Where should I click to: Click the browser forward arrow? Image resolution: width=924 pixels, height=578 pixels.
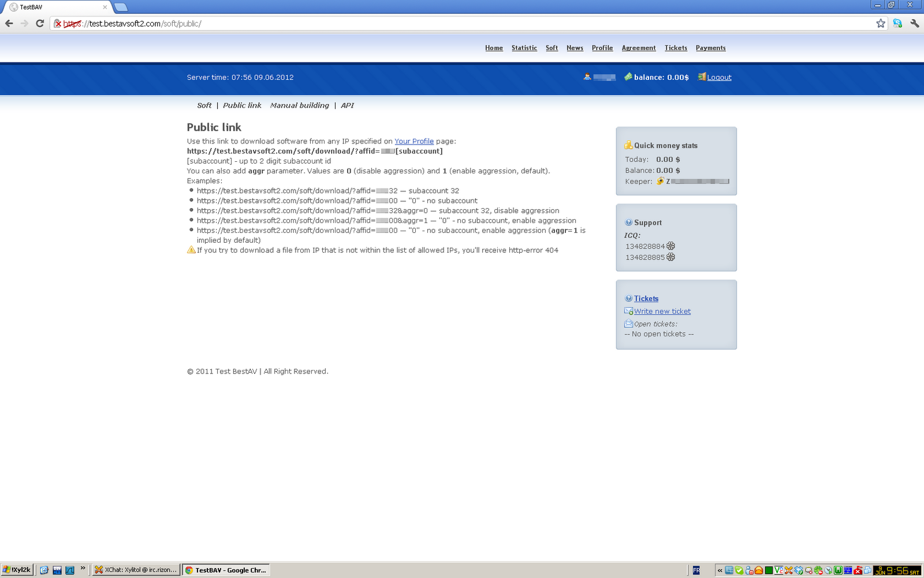pos(24,24)
